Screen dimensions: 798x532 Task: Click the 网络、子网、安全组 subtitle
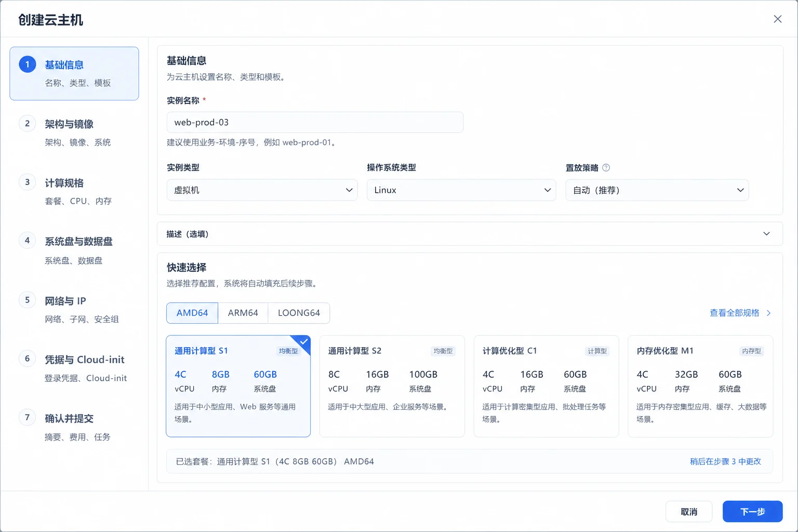[82, 320]
